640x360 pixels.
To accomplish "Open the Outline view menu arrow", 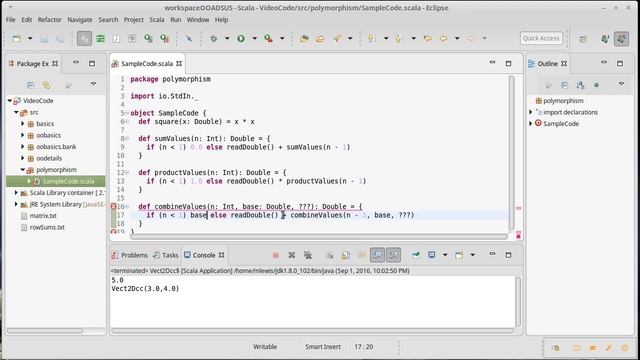I will (621, 84).
